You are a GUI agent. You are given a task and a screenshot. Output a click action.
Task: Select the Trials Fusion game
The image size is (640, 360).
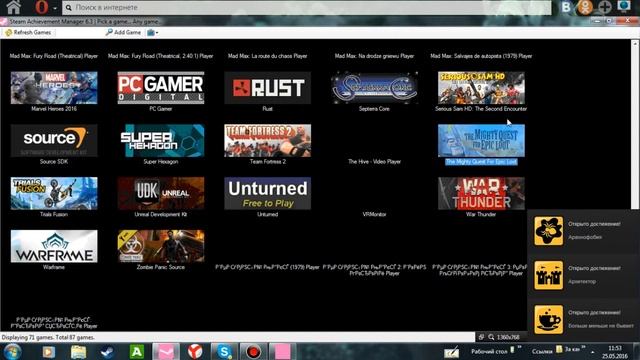54,197
